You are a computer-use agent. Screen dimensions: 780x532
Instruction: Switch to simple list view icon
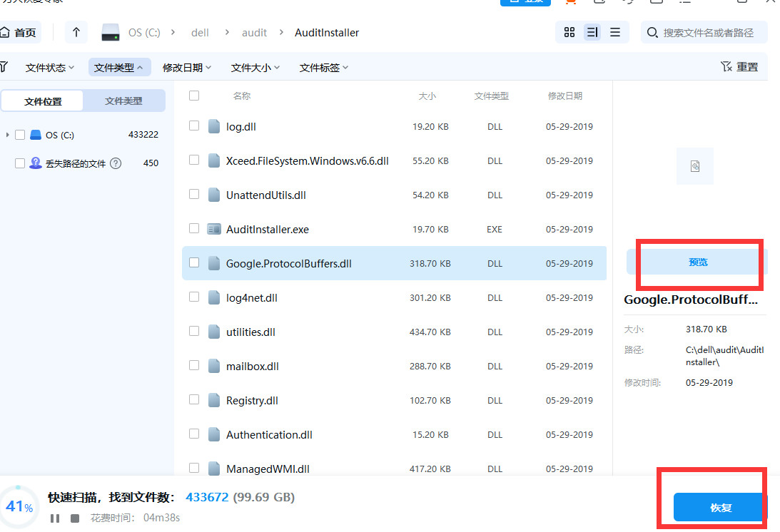tap(614, 32)
